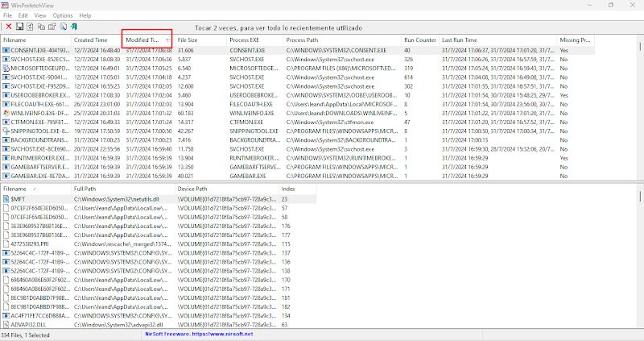This screenshot has height=341, width=644.
Task: Sort by Modified Time column header
Action: (148, 40)
